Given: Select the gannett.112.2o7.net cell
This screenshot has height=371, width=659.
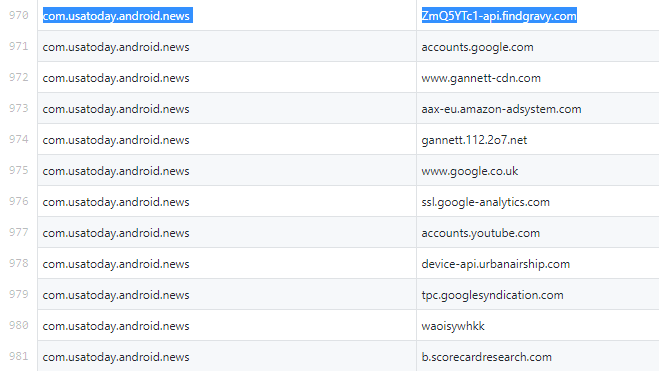Looking at the screenshot, I should point(538,139).
